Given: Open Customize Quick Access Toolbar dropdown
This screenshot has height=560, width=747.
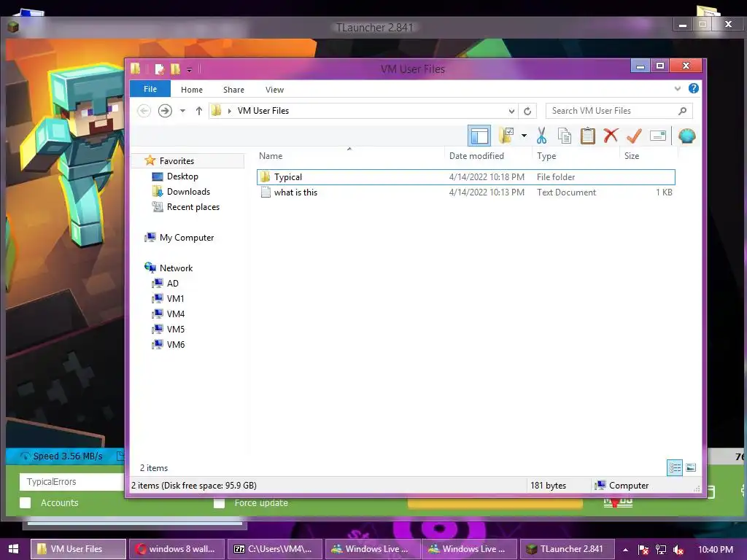Looking at the screenshot, I should pyautogui.click(x=189, y=70).
